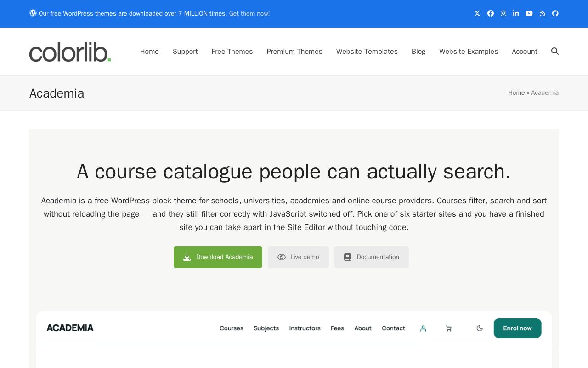Open the Instagram social icon
This screenshot has height=368, width=588.
(x=503, y=13)
